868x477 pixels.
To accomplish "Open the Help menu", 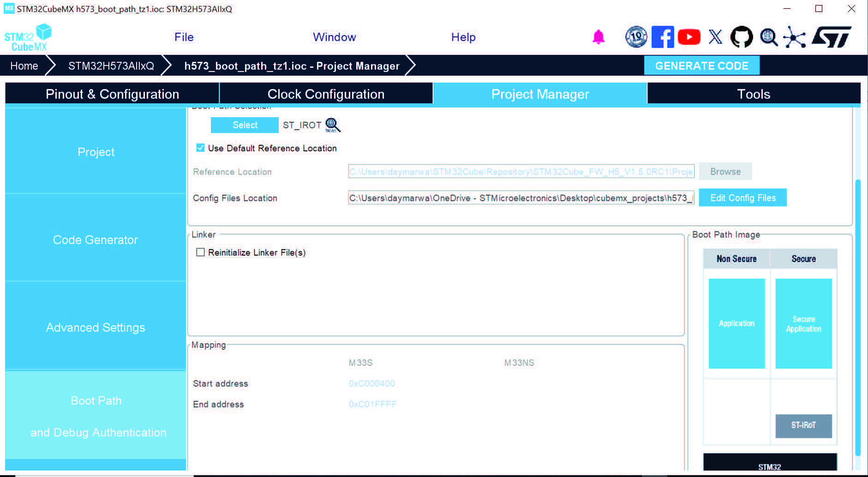I will [x=463, y=37].
